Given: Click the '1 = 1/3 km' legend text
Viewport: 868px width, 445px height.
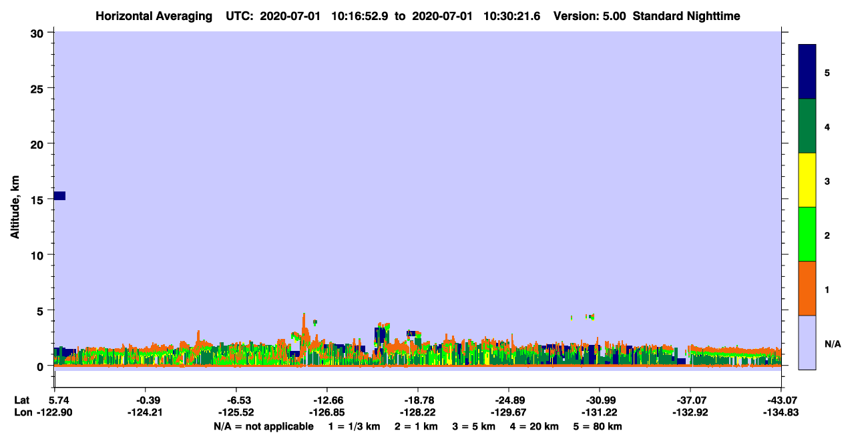Looking at the screenshot, I should (354, 426).
